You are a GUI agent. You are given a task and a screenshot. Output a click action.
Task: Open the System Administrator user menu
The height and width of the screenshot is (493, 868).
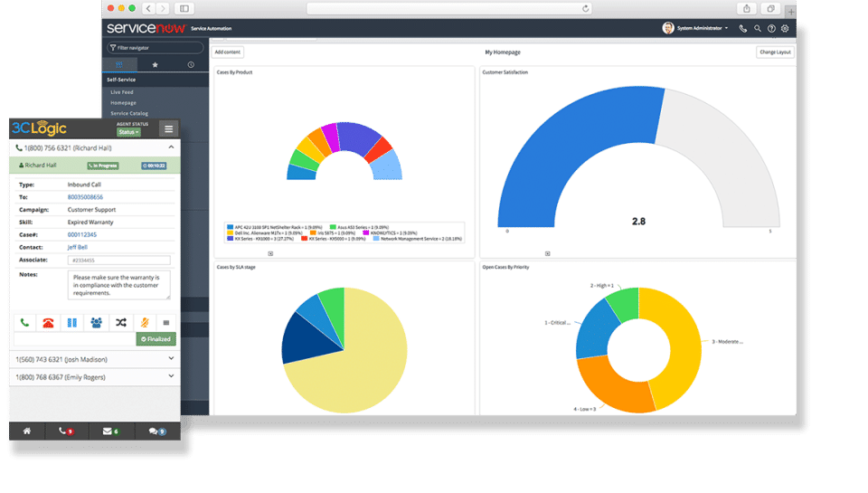(695, 28)
